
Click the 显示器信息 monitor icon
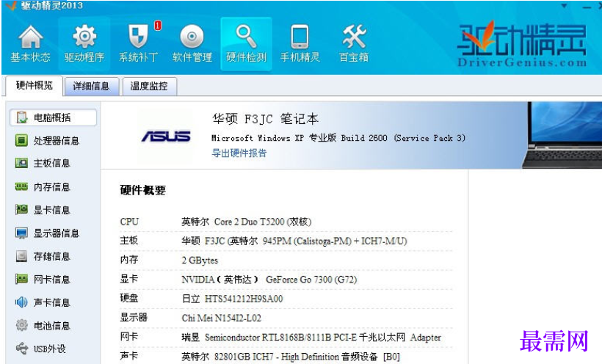(21, 233)
